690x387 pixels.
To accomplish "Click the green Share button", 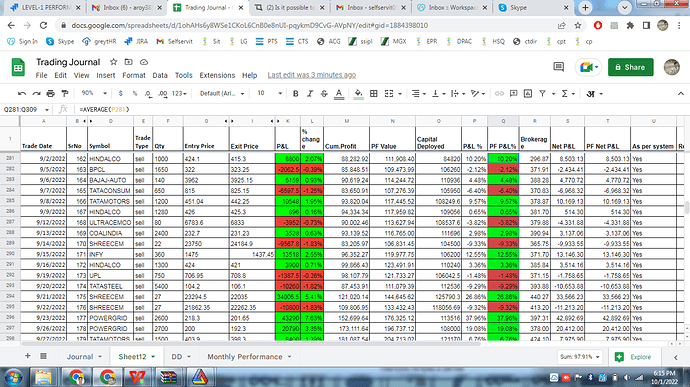I will (631, 67).
